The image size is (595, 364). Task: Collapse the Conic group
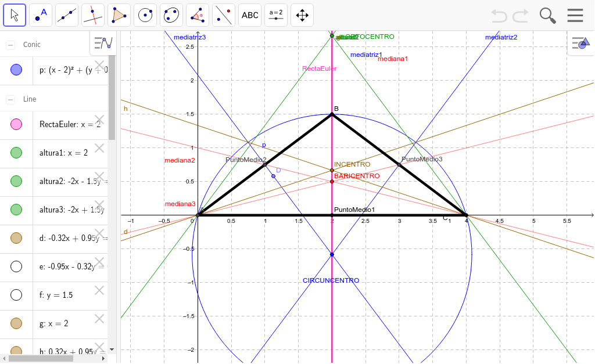click(x=10, y=45)
